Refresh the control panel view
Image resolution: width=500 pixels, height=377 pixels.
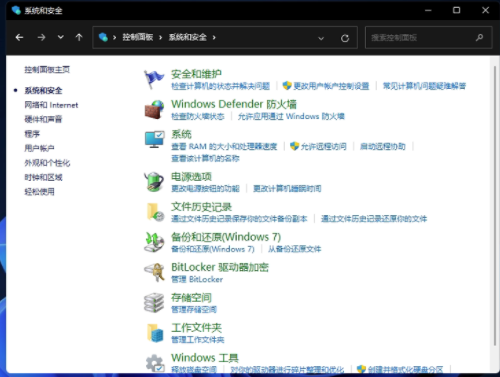(x=345, y=38)
